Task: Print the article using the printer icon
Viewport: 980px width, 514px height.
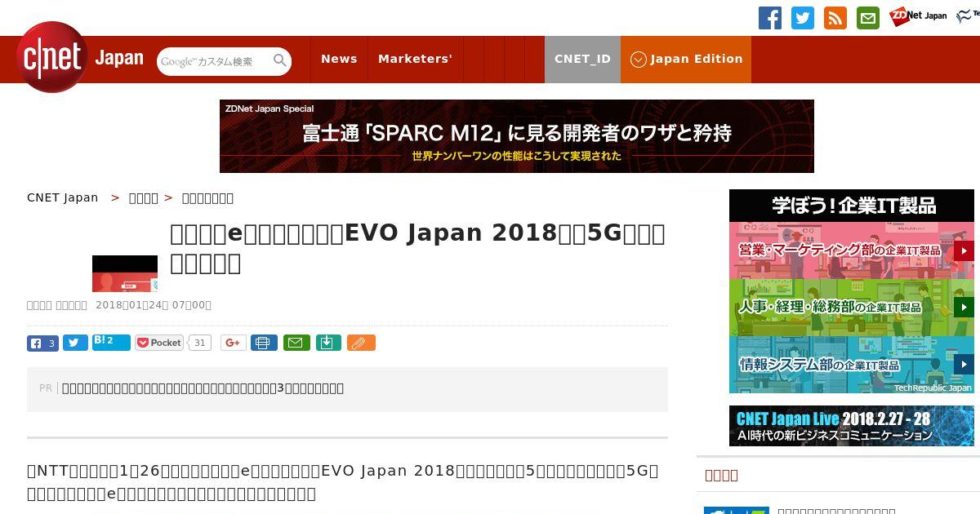Action: click(264, 343)
